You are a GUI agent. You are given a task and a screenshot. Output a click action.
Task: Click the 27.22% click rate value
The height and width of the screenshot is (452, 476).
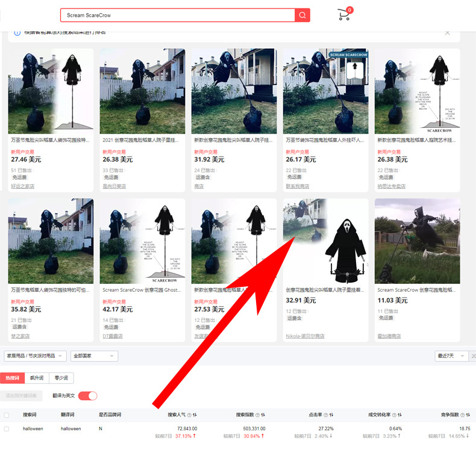(326, 428)
